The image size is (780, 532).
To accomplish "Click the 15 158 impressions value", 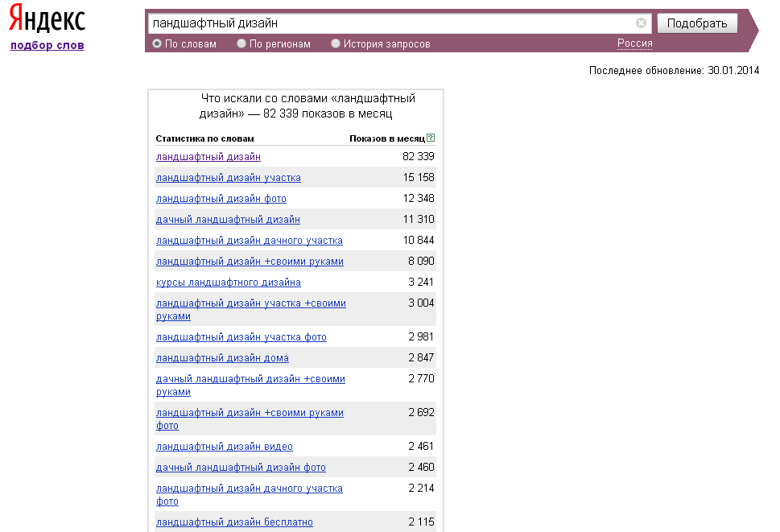I will click(419, 178).
